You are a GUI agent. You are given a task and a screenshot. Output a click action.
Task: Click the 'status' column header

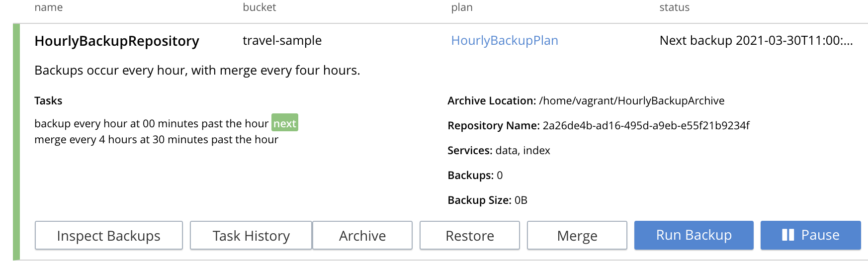tap(674, 7)
